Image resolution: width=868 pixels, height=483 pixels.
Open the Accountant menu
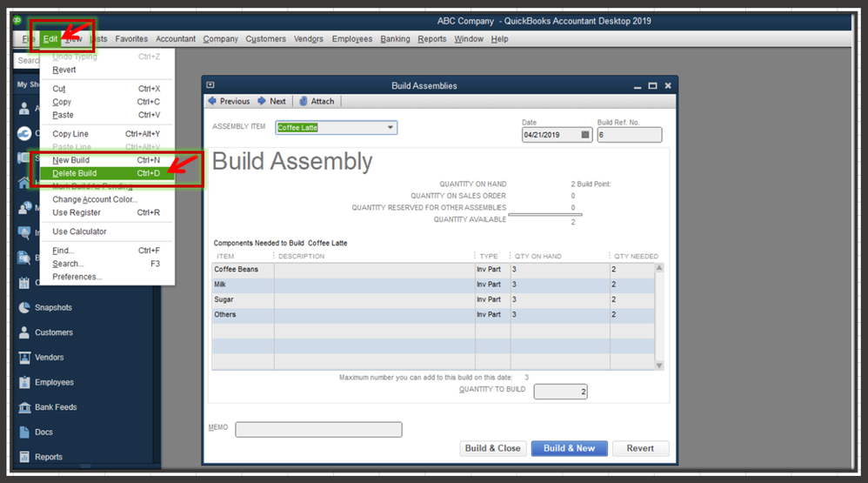click(176, 39)
